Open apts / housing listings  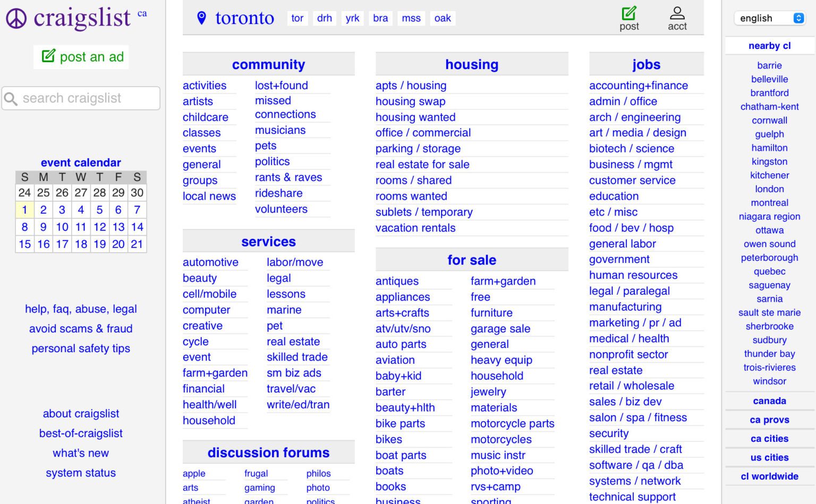pyautogui.click(x=411, y=86)
